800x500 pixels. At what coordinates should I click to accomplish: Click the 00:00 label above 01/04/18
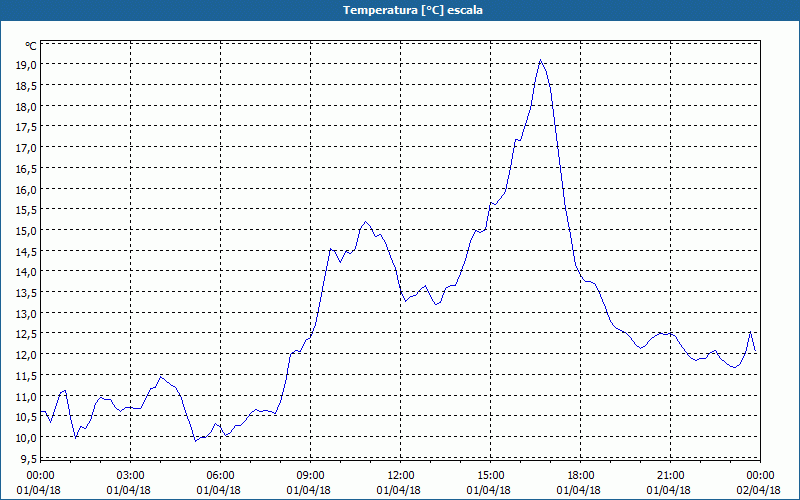pyautogui.click(x=41, y=476)
